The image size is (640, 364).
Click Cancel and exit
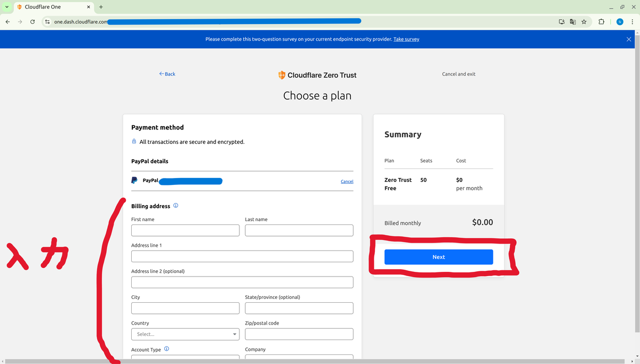459,74
